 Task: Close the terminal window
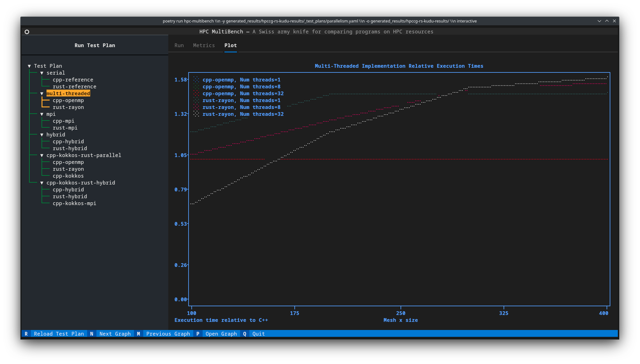coord(614,21)
